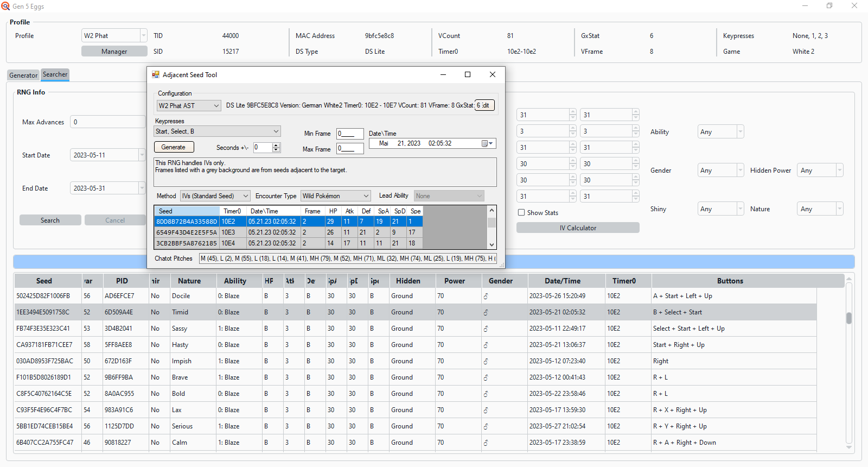Enable the Show Stats checkbox
Image resolution: width=868 pixels, height=467 pixels.
pos(521,213)
